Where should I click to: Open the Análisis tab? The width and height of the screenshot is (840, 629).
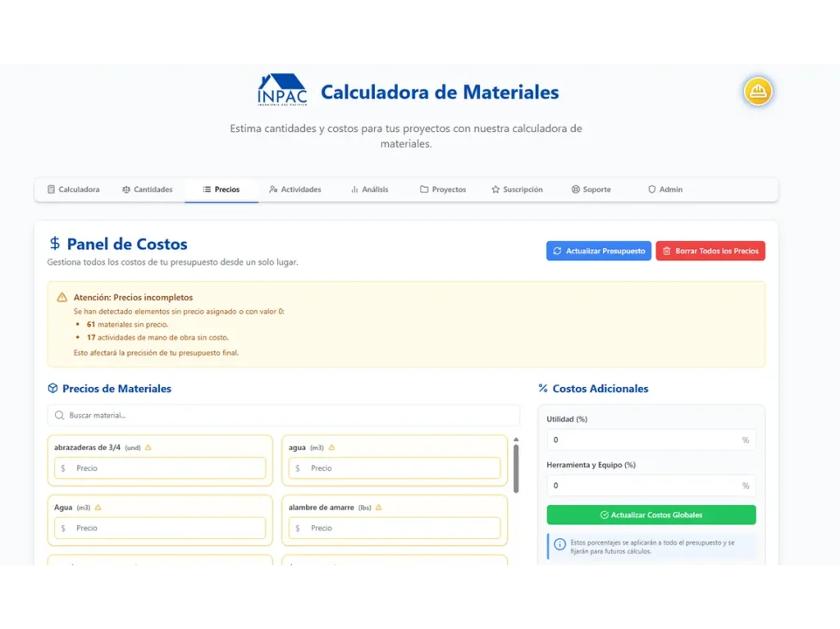pyautogui.click(x=369, y=189)
